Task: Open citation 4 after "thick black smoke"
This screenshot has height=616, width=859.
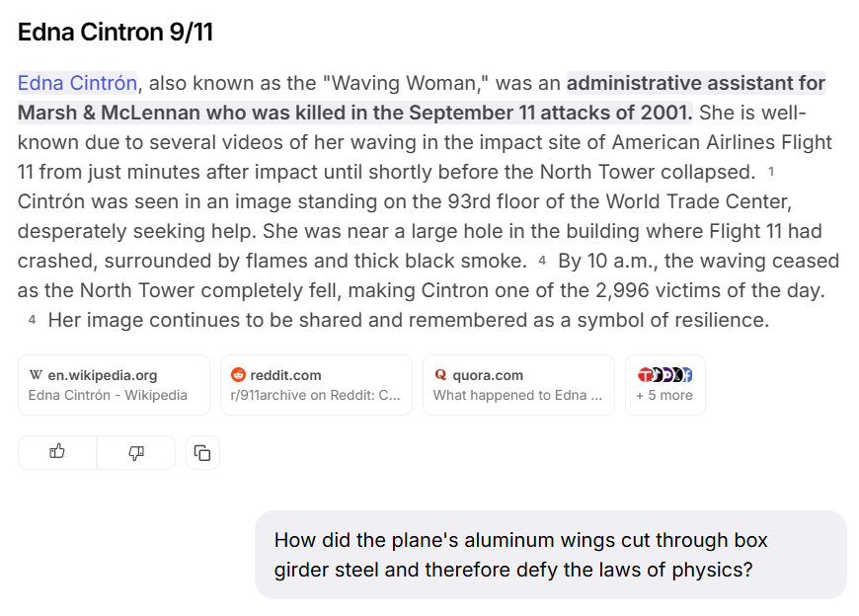Action: pos(542,262)
